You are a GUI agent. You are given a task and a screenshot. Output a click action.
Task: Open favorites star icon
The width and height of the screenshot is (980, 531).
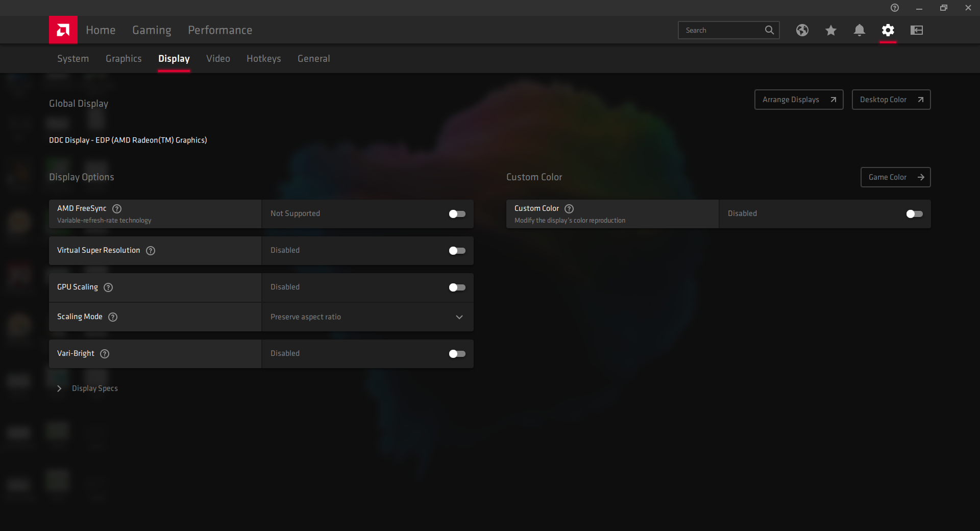pos(831,30)
